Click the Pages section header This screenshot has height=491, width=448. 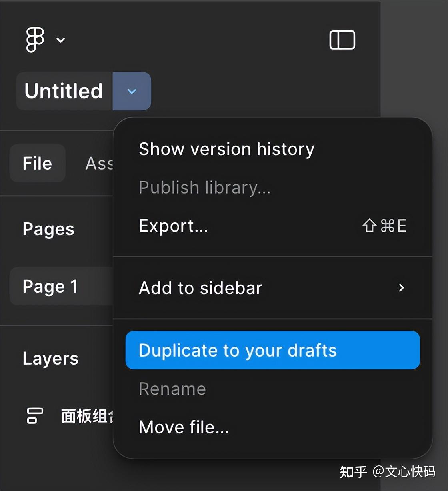point(48,229)
